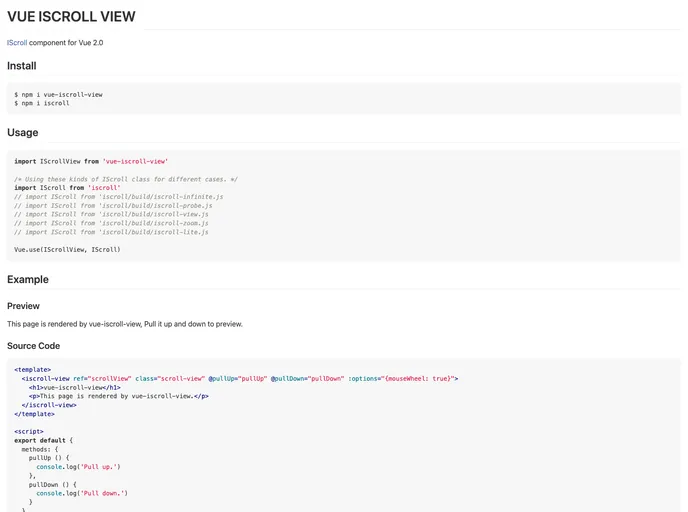
Task: Click the closing </iscroll-view> tag line
Action: point(49,405)
